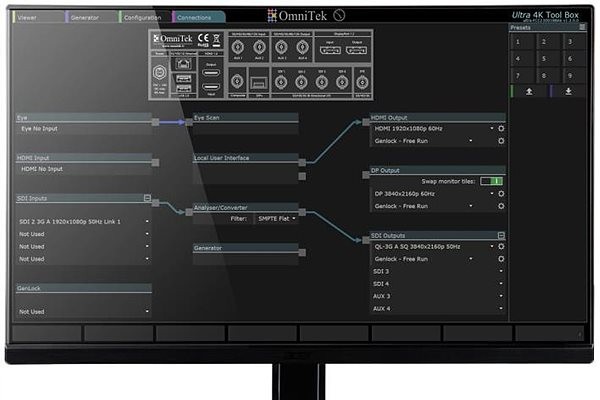Switch to the Viewer tab

click(x=38, y=17)
